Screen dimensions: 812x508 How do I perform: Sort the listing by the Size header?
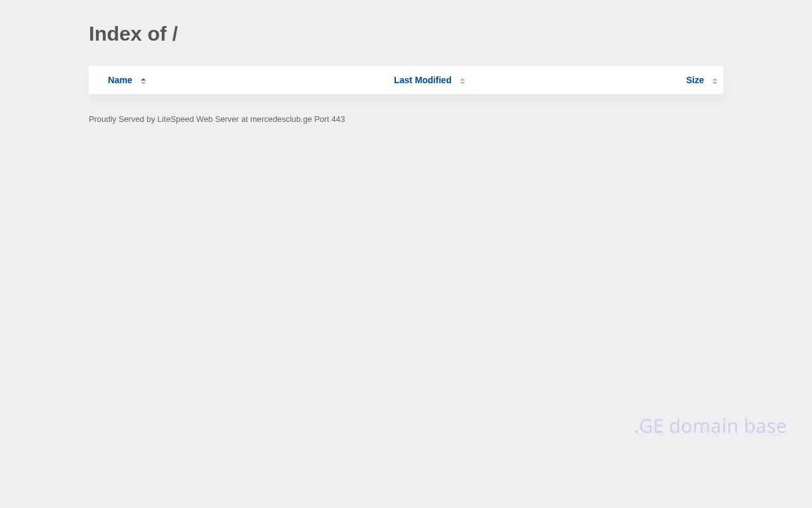click(695, 80)
